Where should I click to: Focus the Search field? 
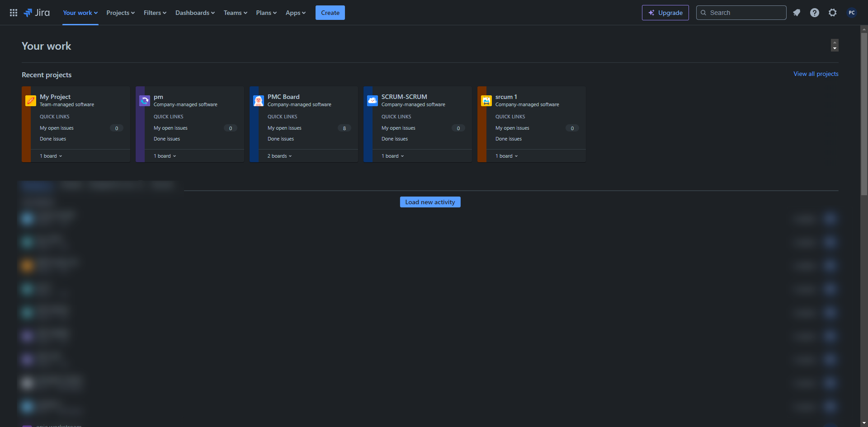(x=741, y=13)
